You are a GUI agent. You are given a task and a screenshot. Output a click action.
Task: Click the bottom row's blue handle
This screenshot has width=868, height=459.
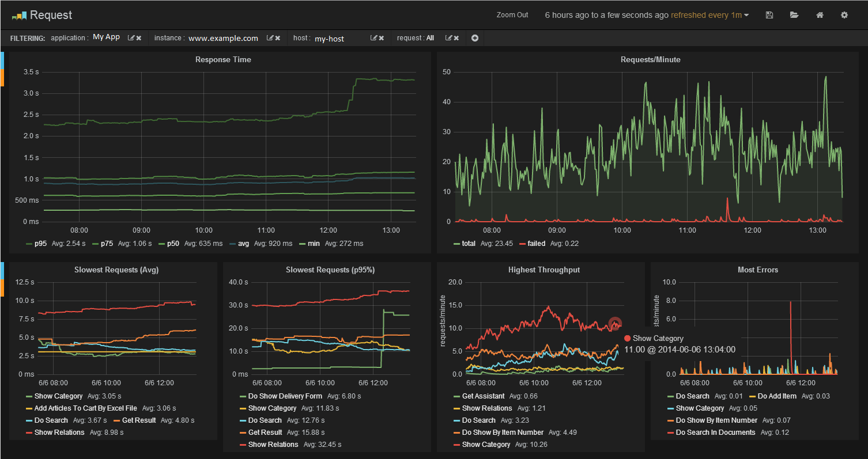2,271
